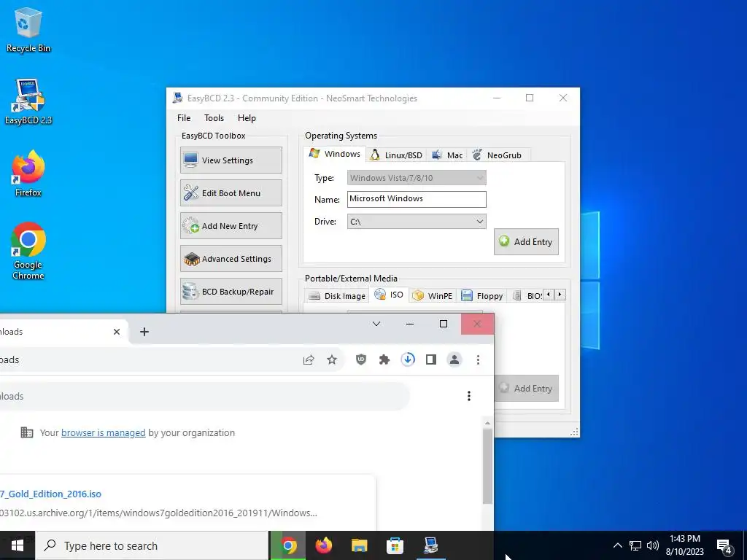Open Chrome tab search chevron
Screen dimensions: 747x560
(x=376, y=324)
